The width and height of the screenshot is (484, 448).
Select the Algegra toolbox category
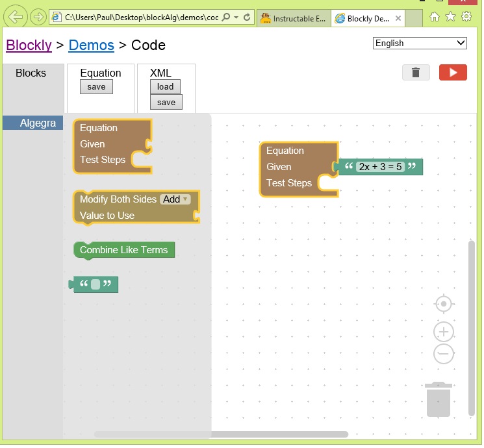pyautogui.click(x=33, y=123)
